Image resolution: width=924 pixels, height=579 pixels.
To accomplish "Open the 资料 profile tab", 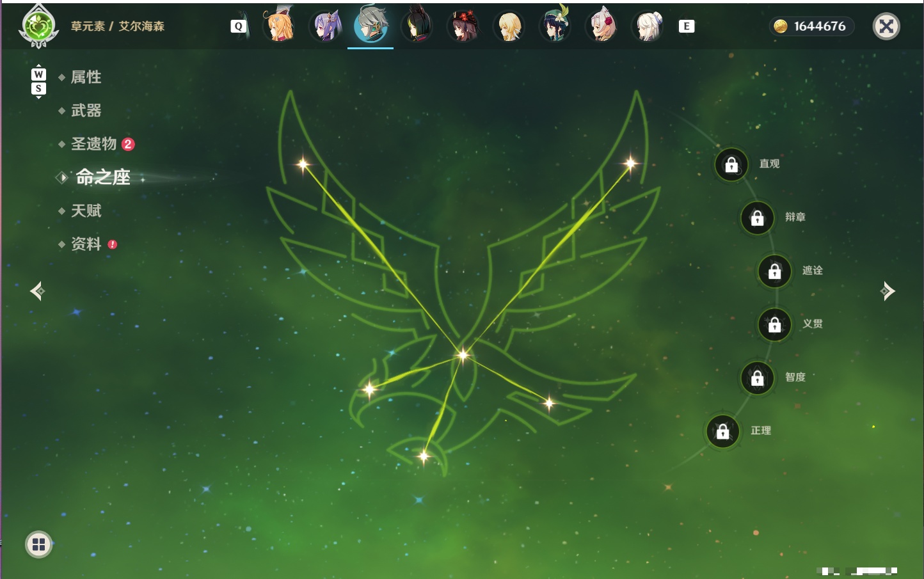I will point(86,244).
